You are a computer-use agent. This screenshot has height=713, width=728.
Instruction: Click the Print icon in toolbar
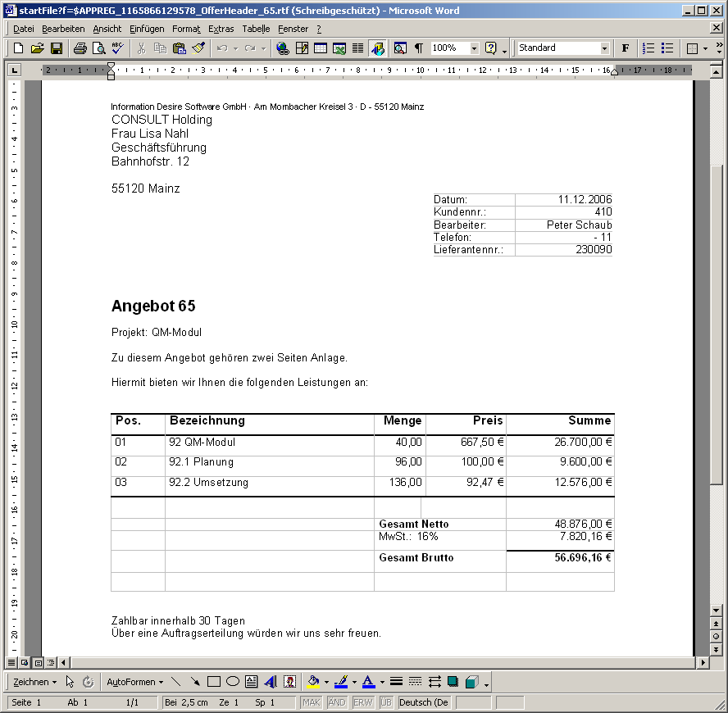(x=80, y=48)
